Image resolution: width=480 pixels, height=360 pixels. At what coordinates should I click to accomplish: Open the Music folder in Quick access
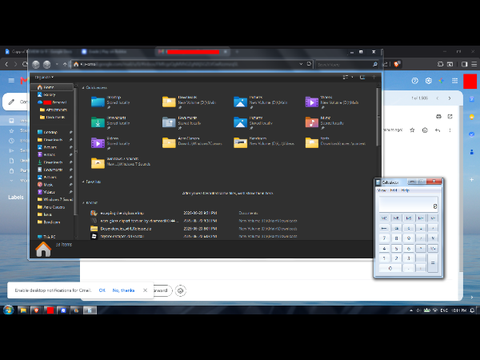312,122
